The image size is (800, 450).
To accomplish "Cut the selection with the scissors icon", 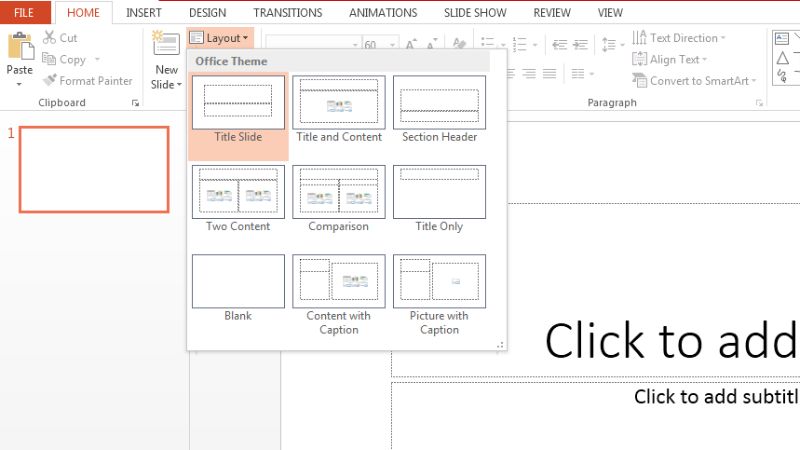I will (x=49, y=37).
